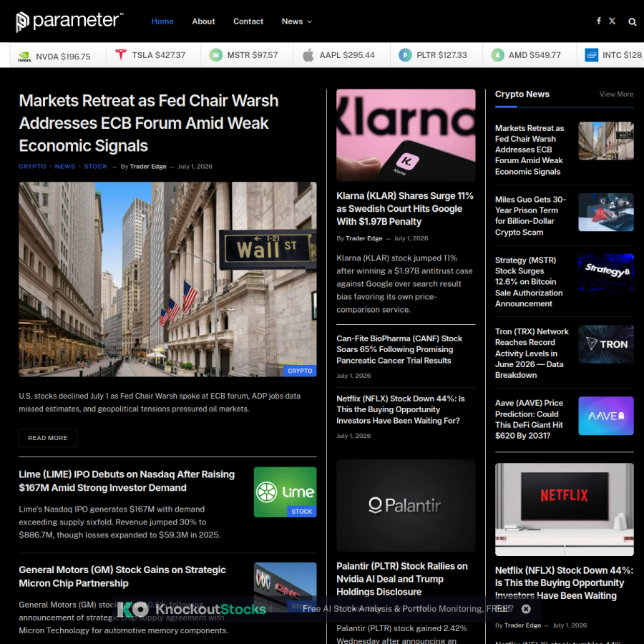Click the Parameter site logo
This screenshot has height=644, width=644.
[69, 21]
